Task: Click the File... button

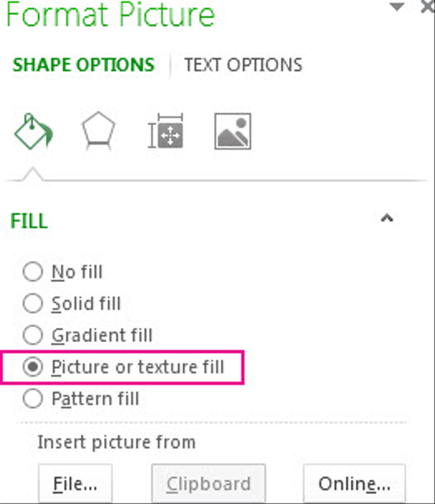Action: tap(75, 484)
